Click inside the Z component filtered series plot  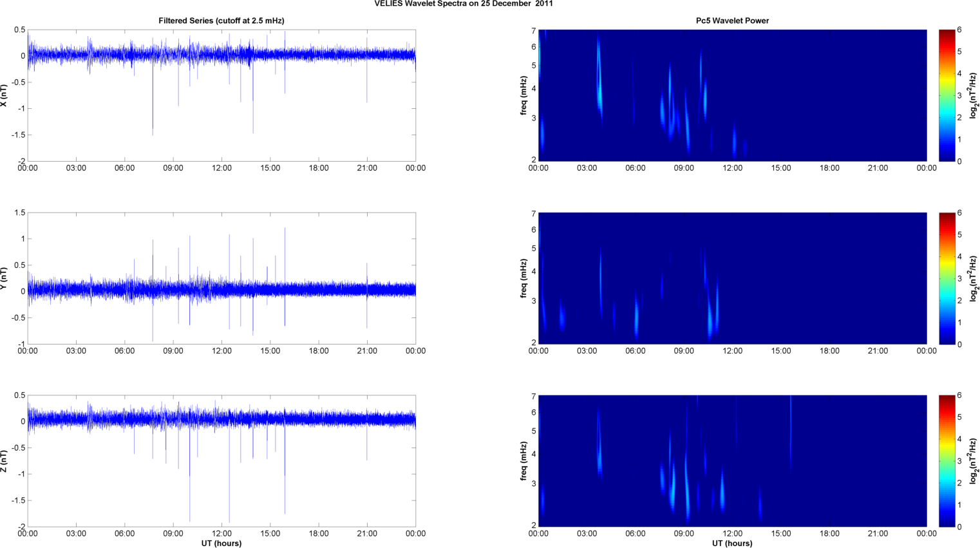[x=221, y=461]
